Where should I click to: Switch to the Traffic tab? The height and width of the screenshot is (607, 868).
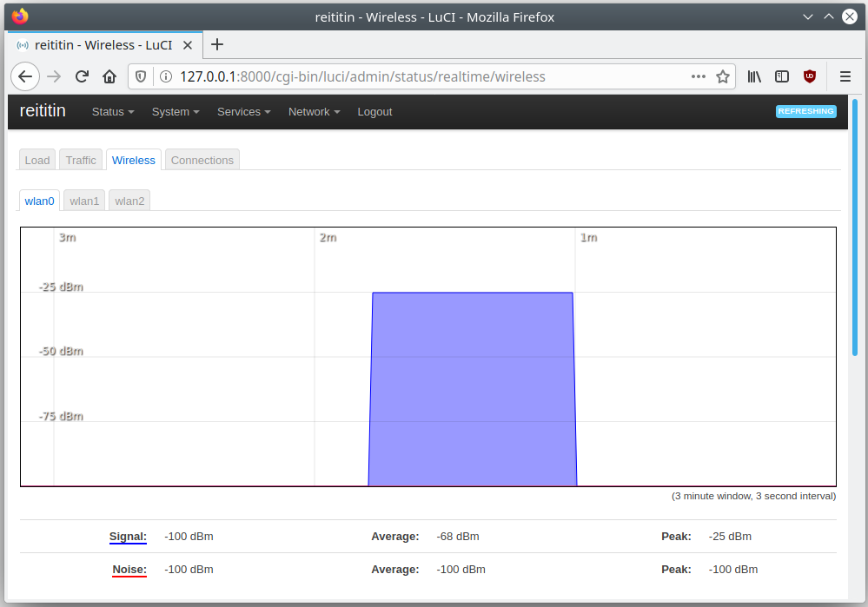coord(81,160)
